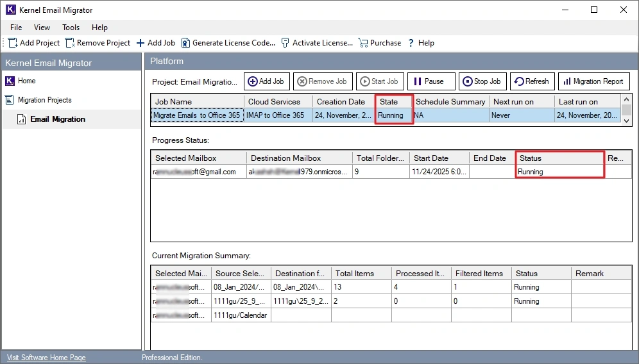Image resolution: width=639 pixels, height=364 pixels.
Task: Click the Purchase cart icon
Action: [x=363, y=43]
